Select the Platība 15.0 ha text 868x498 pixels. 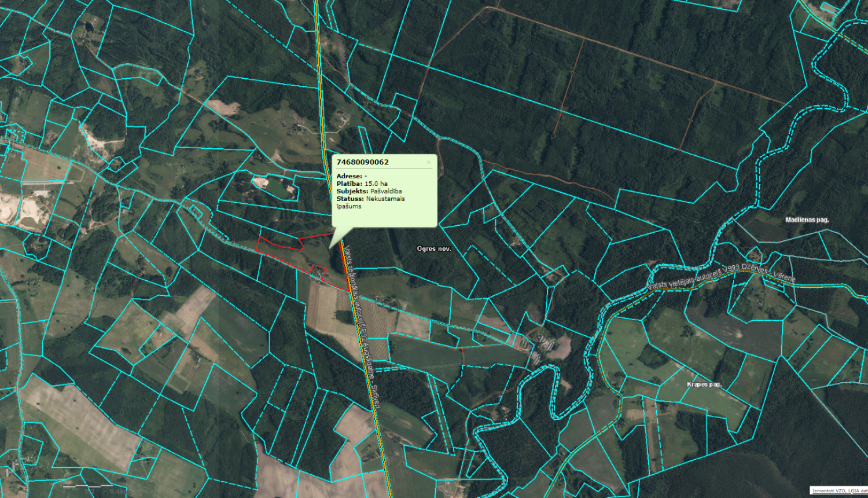[362, 184]
